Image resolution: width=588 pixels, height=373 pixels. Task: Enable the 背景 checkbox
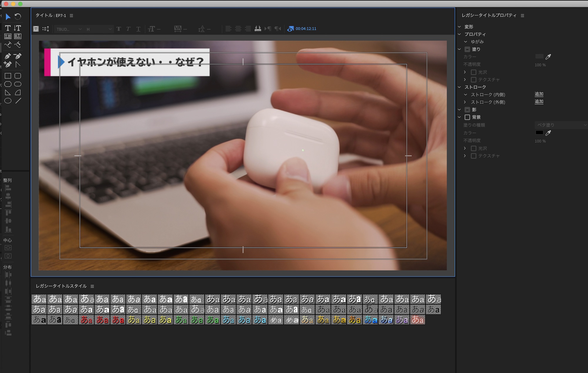tap(467, 117)
